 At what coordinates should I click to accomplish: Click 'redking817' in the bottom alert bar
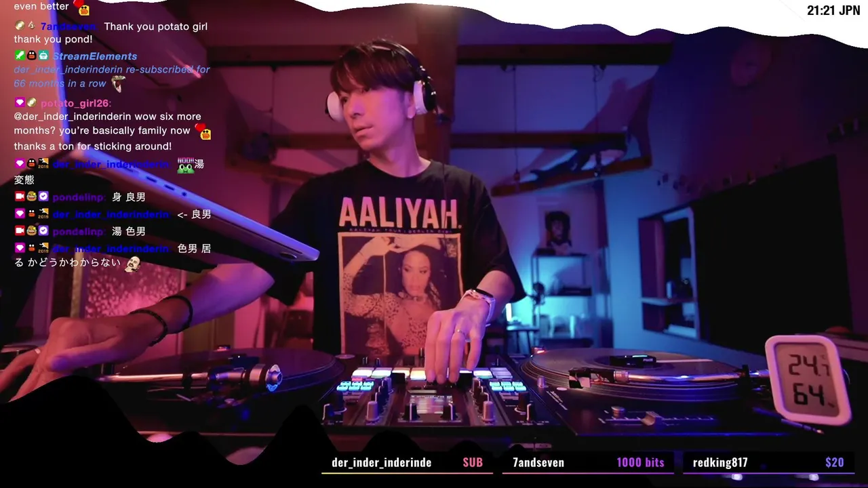[720, 462]
